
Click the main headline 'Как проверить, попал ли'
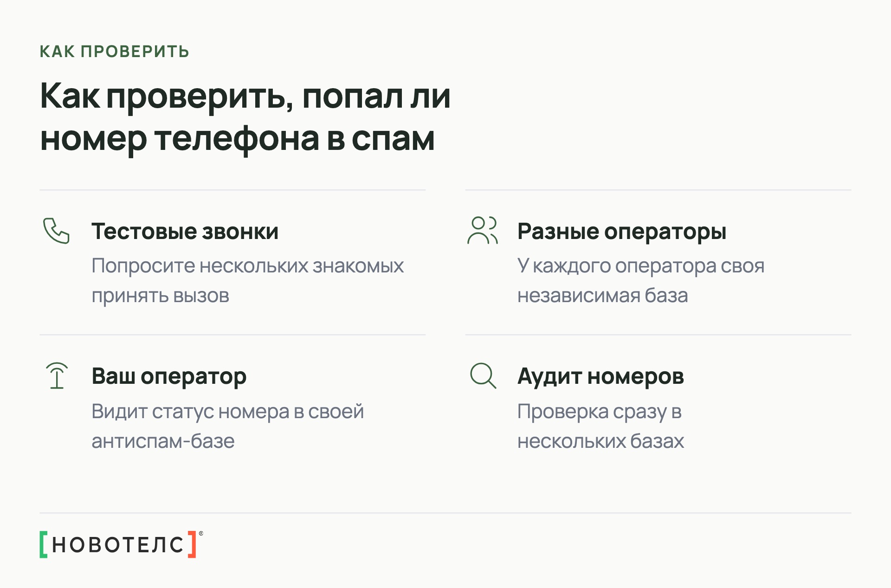tap(245, 97)
